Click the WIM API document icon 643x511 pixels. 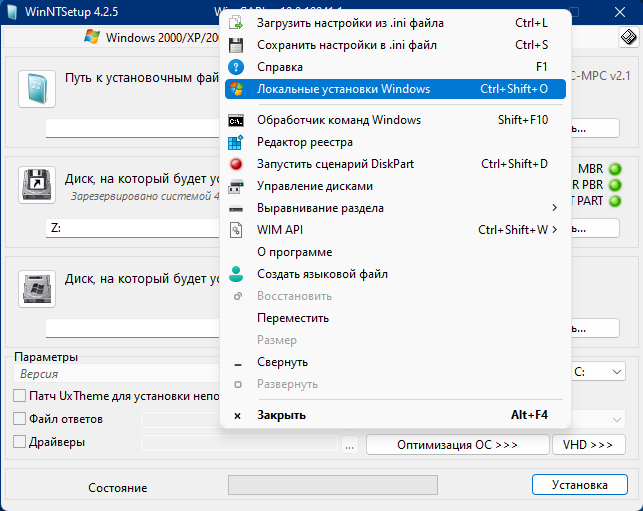click(x=236, y=230)
